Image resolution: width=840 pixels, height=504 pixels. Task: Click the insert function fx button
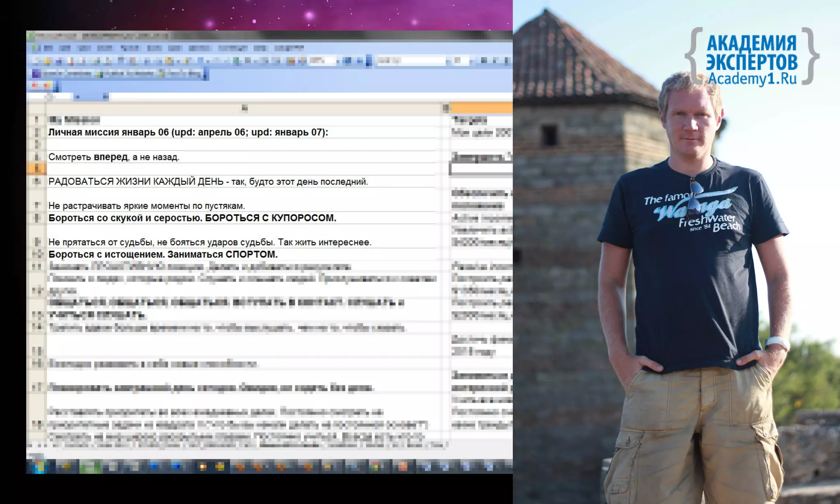[105, 97]
